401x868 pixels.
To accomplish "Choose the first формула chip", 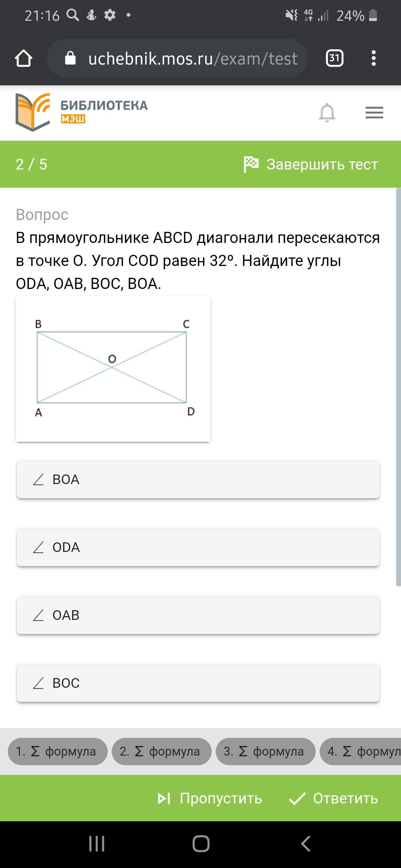I will 58,752.
